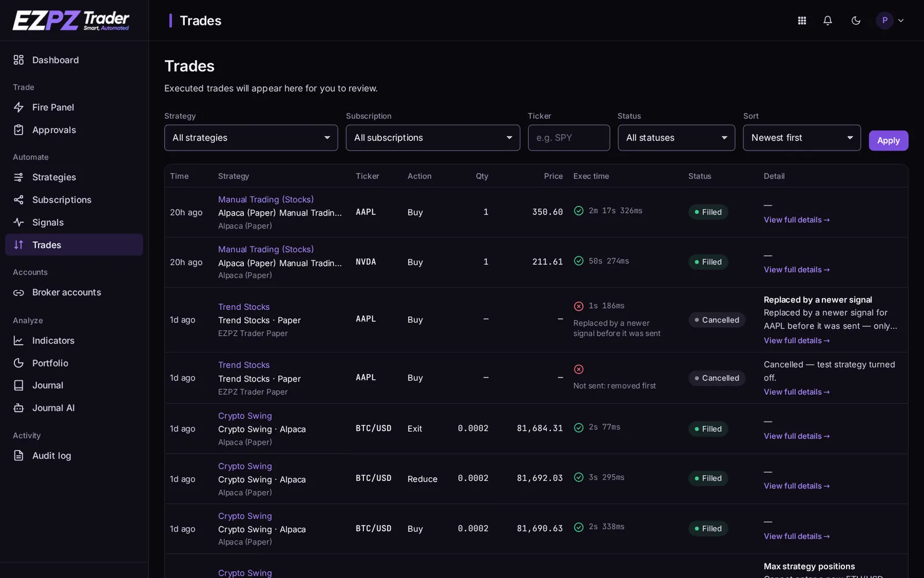Open Manual Trading (Stocks) link in AAPL row

click(x=266, y=199)
